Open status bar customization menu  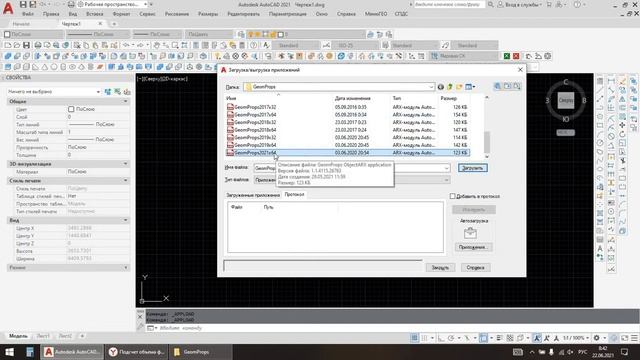[x=634, y=338]
